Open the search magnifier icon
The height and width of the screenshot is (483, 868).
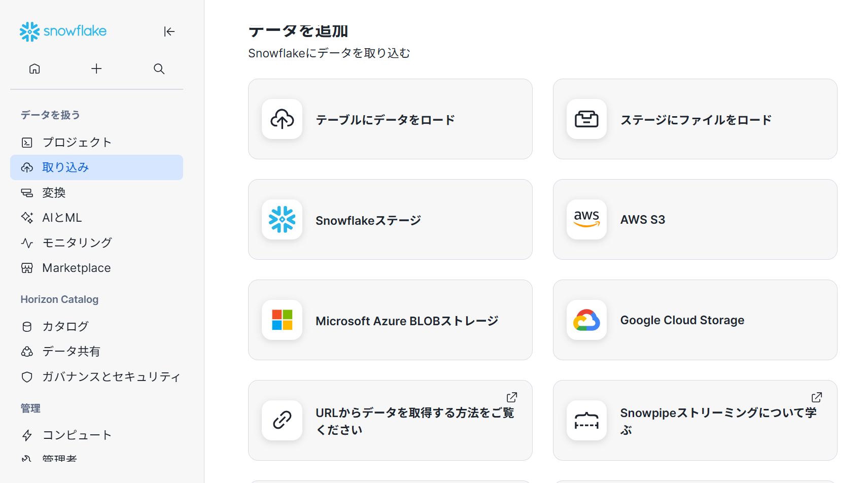click(x=159, y=68)
